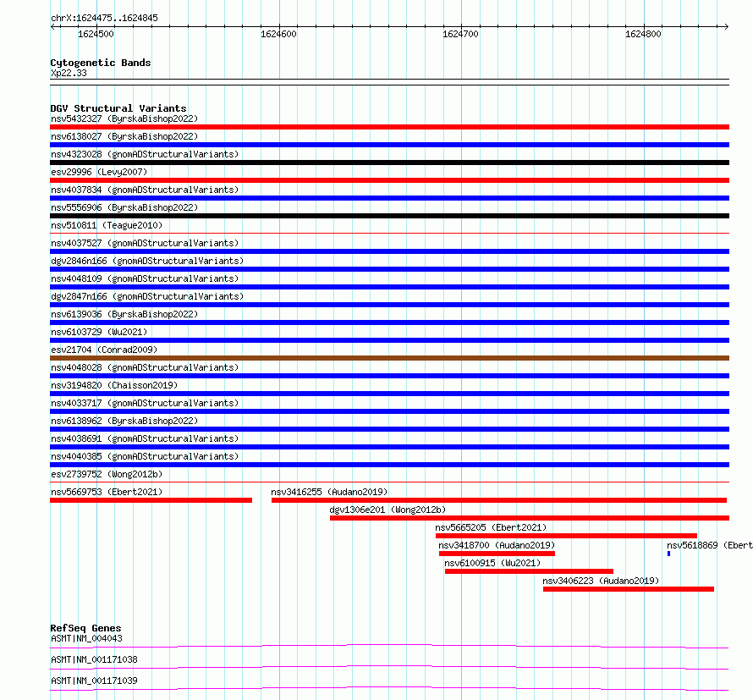Open variant nsv4038691 (gnomADStructuralVariants)
Viewport: 753px width, 700px height.
click(145, 438)
